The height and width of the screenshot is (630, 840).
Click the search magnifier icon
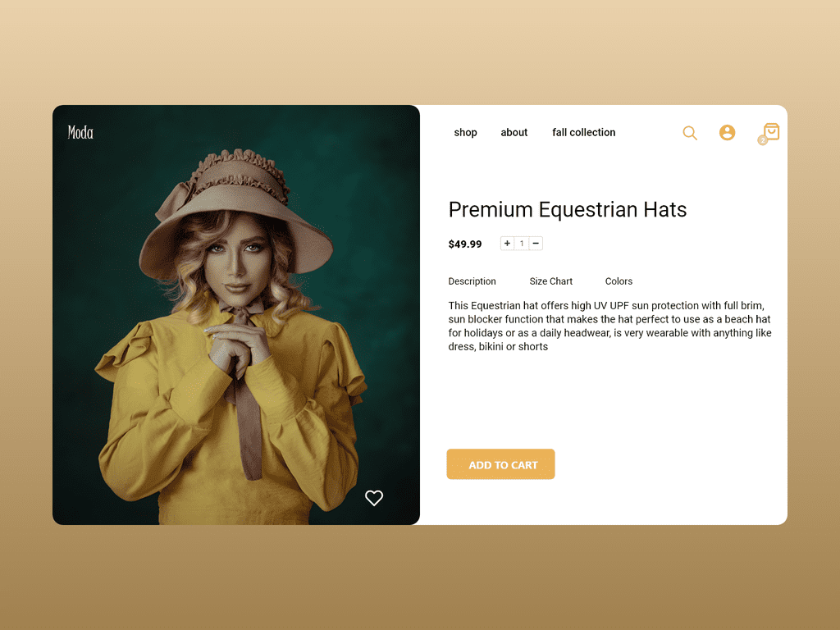click(689, 133)
